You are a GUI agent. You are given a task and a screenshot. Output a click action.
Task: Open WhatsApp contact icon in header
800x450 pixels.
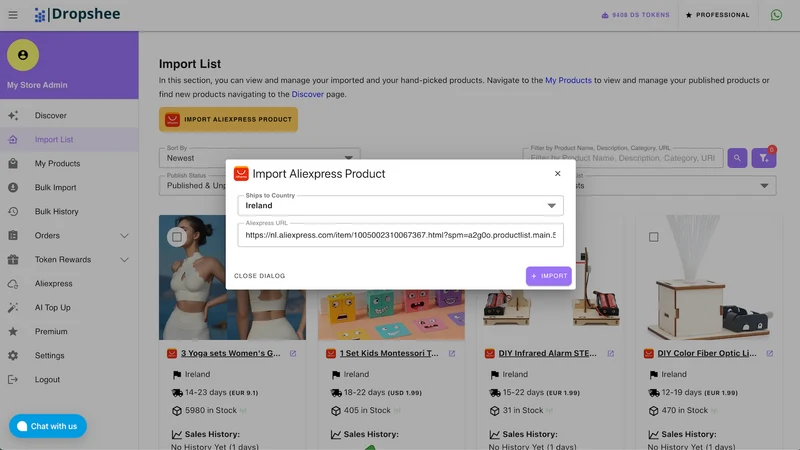click(x=776, y=15)
